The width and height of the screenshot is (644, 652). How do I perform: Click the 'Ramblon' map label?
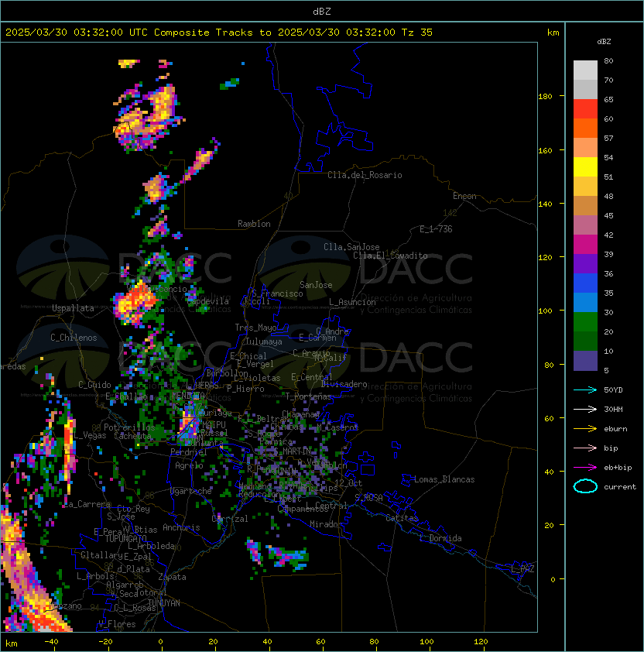coord(254,224)
